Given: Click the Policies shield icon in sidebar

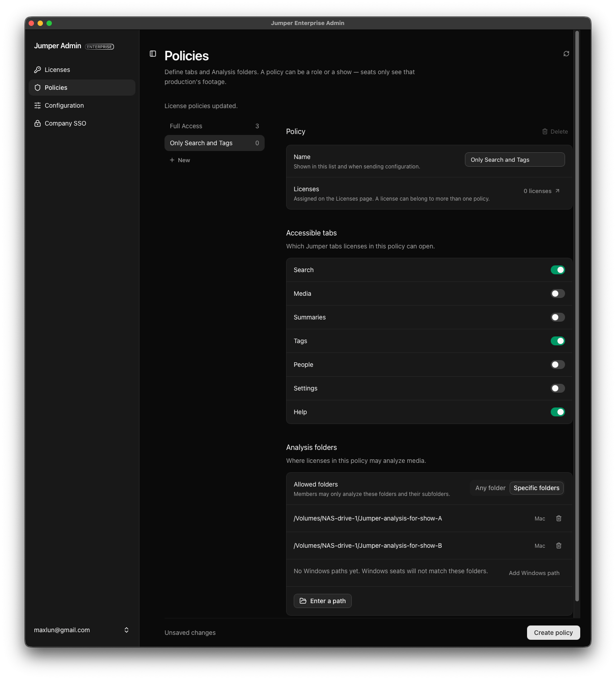Looking at the screenshot, I should point(38,88).
